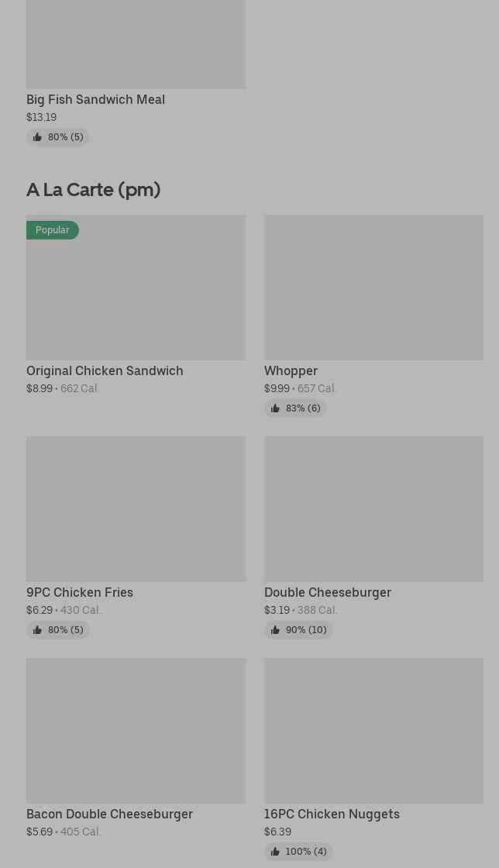Click thumbs-up rating icon under Whopper
Viewport: 499px width, 868px height.
pos(275,408)
